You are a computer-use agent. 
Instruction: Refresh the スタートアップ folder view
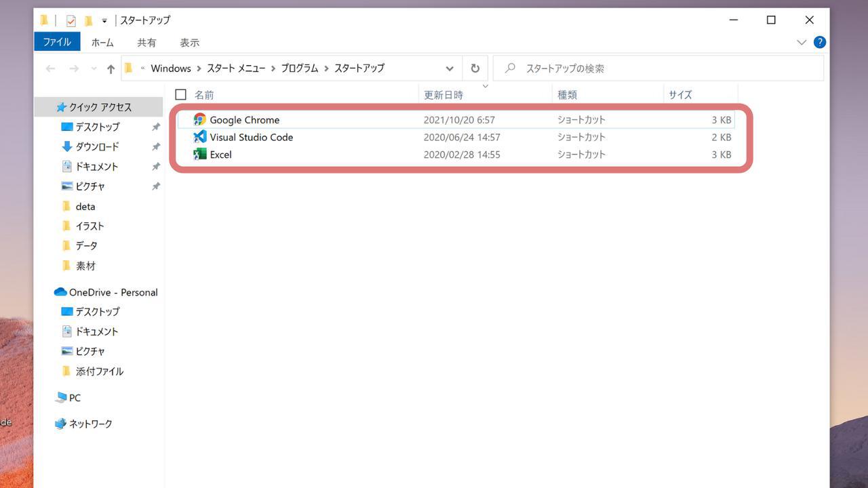click(475, 68)
